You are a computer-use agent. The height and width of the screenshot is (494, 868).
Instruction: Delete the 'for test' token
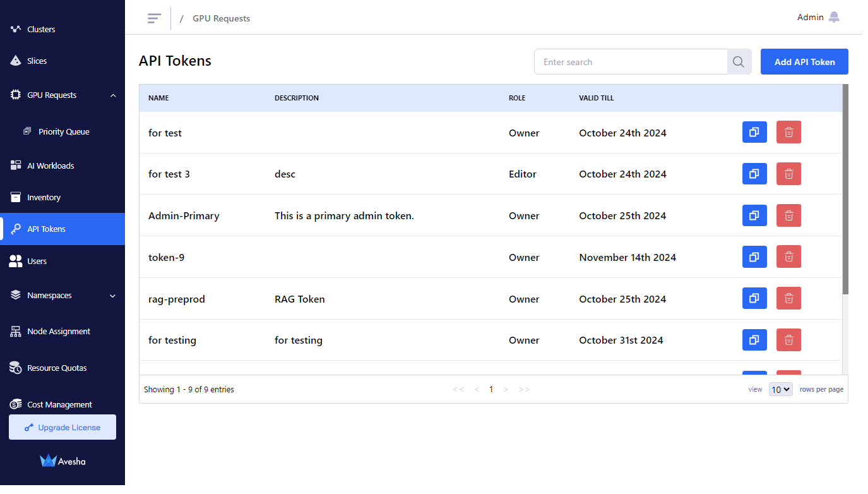(x=788, y=132)
